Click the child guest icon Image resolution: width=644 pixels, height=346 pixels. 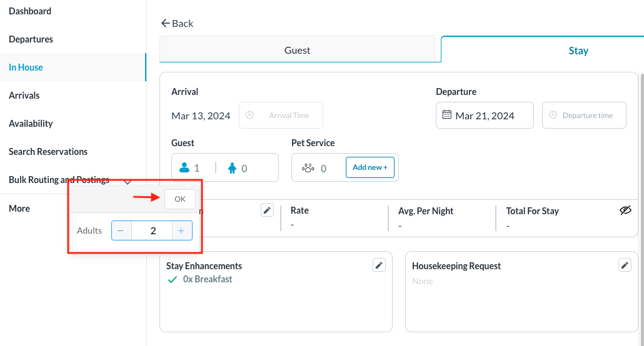(233, 168)
